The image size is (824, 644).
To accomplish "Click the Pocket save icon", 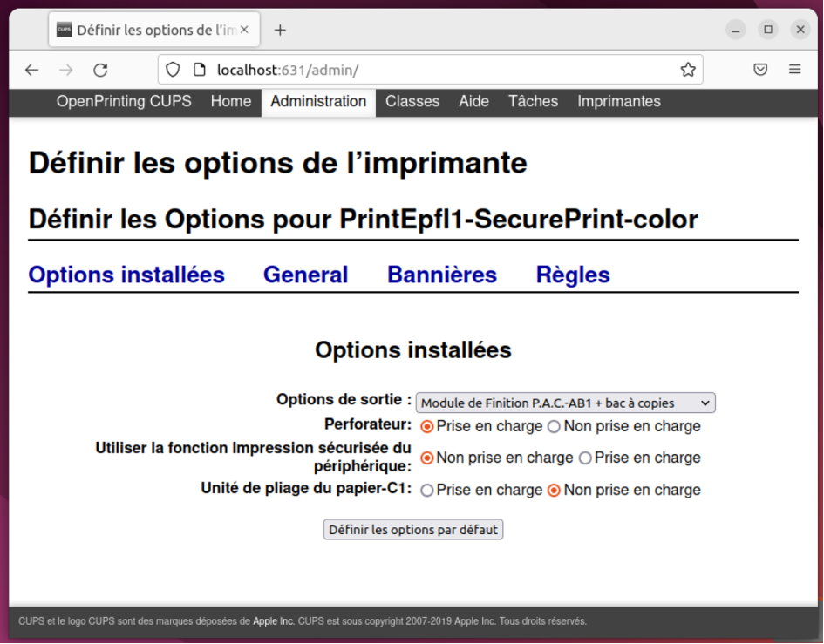I will click(x=760, y=70).
